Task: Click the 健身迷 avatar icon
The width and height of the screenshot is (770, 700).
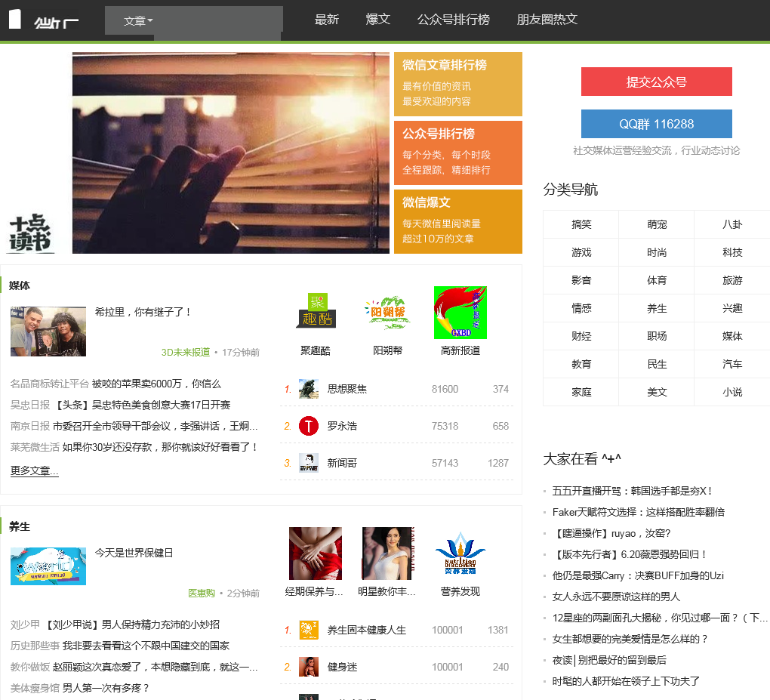Action: tap(309, 667)
